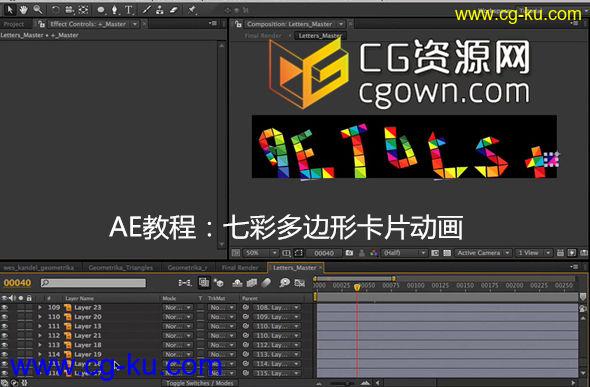Switch to Geometrika_Triangles timeline tab

click(120, 268)
